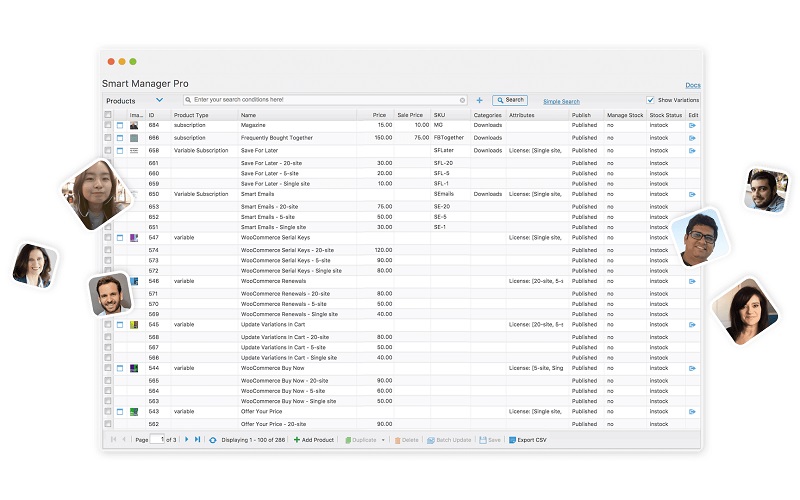The image size is (800, 500).
Task: Sort by the Price column header
Action: pos(379,115)
